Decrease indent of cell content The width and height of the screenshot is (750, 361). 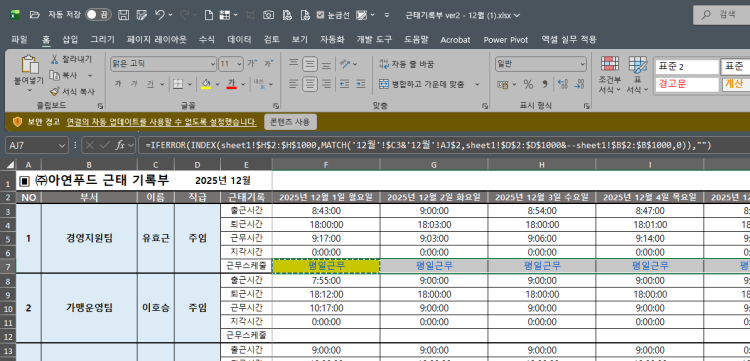pyautogui.click(x=344, y=84)
